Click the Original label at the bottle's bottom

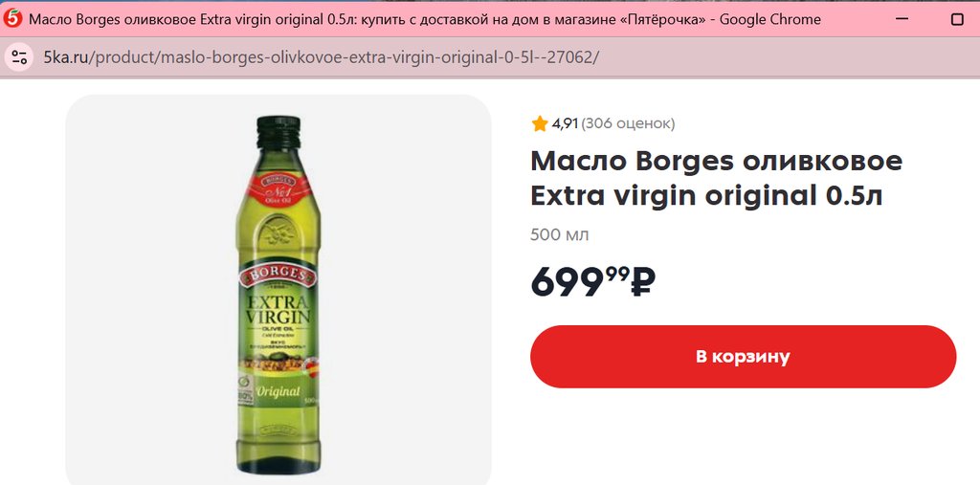278,392
